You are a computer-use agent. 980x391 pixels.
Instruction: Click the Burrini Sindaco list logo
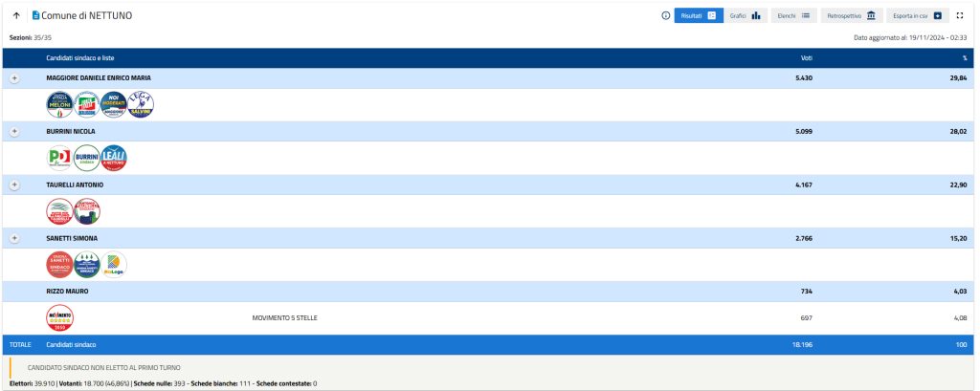[87, 158]
